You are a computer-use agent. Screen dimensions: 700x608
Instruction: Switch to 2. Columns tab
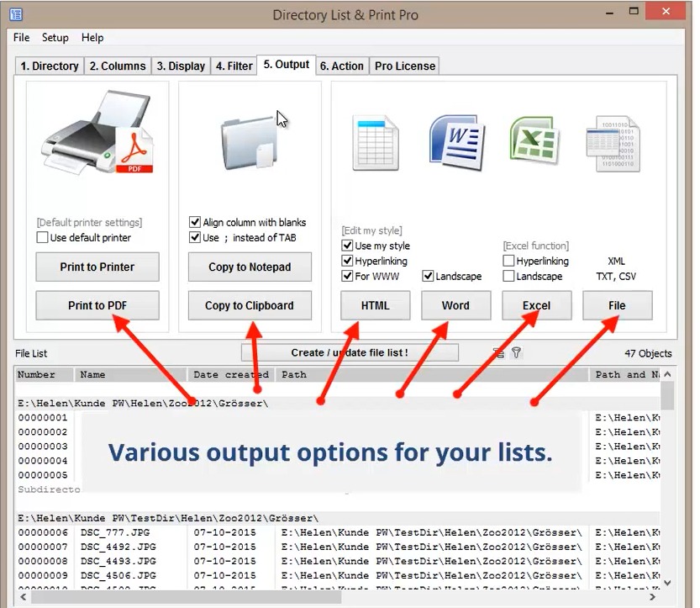118,66
